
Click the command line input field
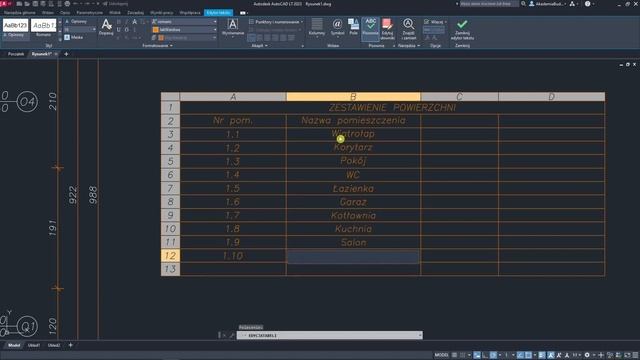point(331,335)
